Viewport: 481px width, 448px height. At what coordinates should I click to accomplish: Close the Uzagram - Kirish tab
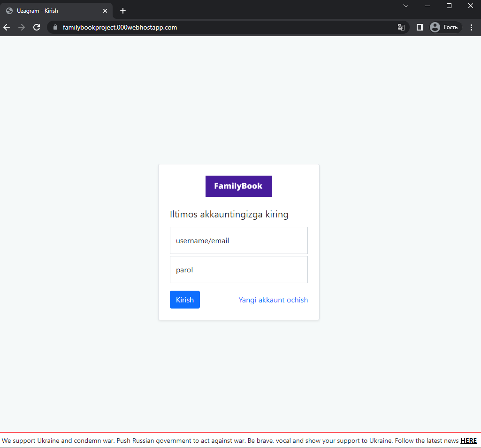click(105, 11)
